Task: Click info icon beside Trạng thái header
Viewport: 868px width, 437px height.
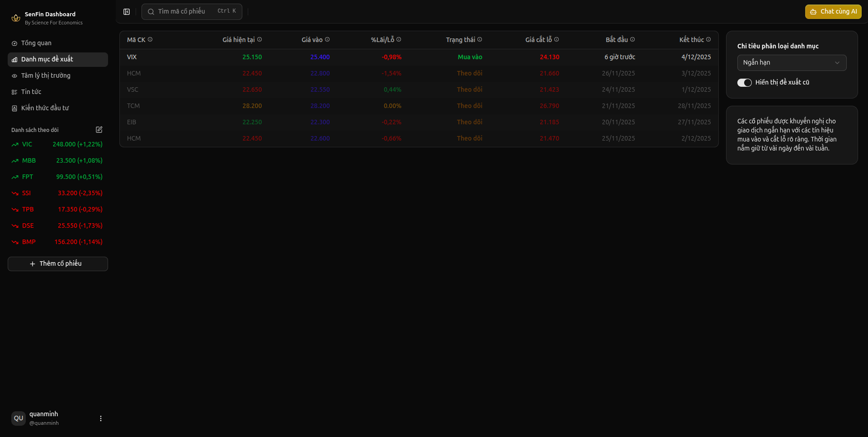Action: coord(480,40)
